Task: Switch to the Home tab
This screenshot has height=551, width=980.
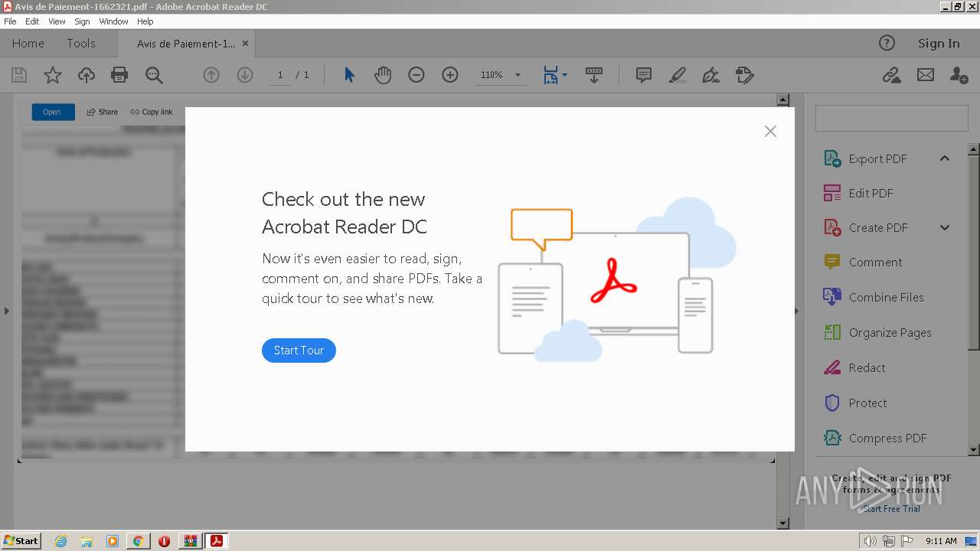Action: 28,44
